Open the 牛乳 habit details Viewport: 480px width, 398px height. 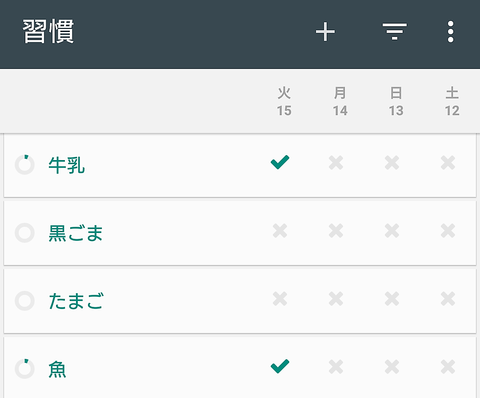point(67,165)
